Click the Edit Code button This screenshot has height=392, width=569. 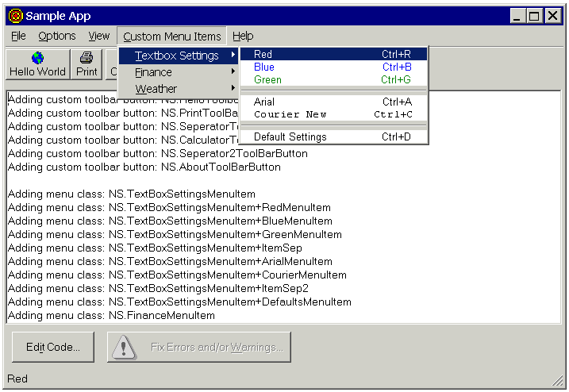[x=53, y=347]
